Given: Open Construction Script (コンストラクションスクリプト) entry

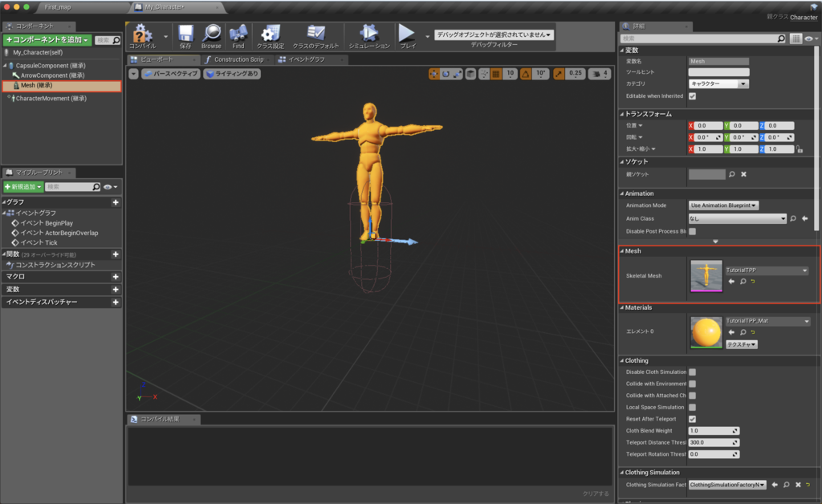Looking at the screenshot, I should pos(55,265).
